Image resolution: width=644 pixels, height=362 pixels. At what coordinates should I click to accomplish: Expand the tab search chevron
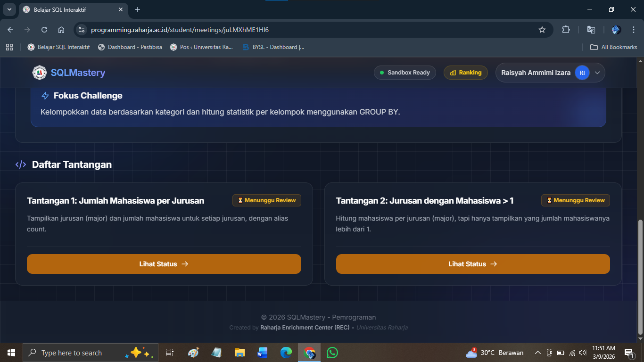9,9
